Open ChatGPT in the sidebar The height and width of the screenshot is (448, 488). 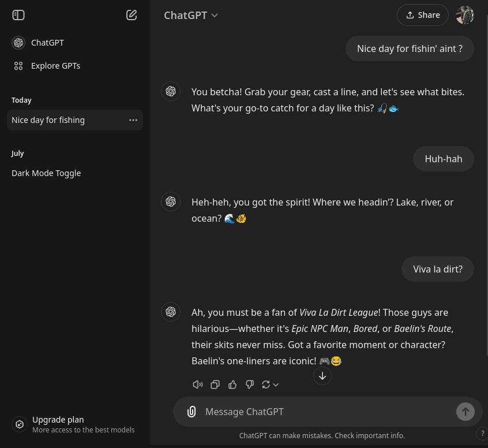(x=47, y=43)
